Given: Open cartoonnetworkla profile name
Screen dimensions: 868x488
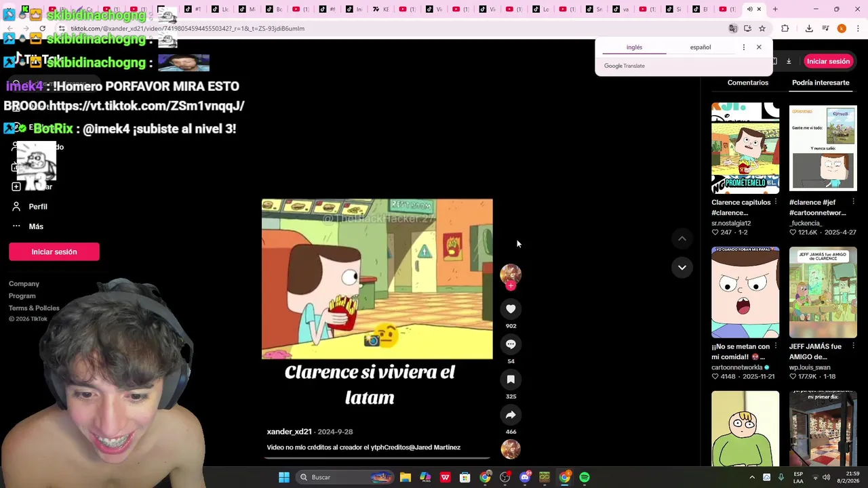Looking at the screenshot, I should coord(737,367).
